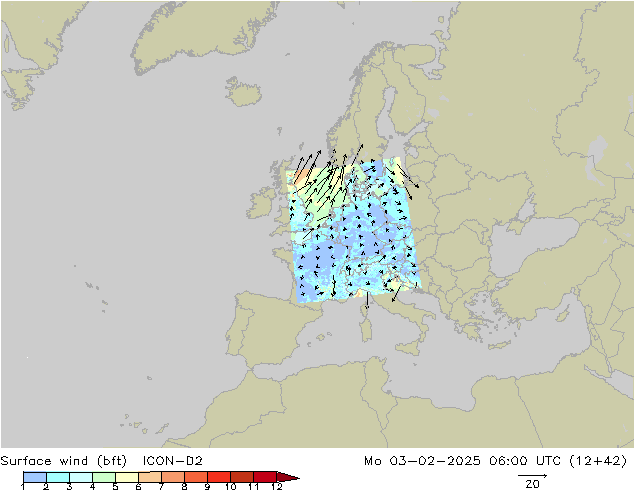Click the dark red arrow tip above 12 bft
The image size is (634, 490).
pos(288,477)
